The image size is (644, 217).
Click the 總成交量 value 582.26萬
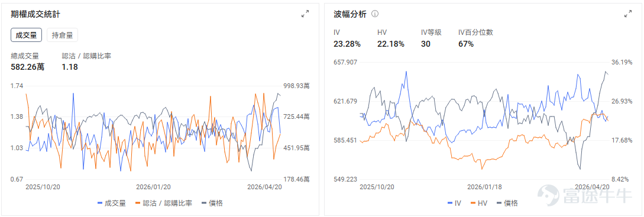pyautogui.click(x=28, y=67)
